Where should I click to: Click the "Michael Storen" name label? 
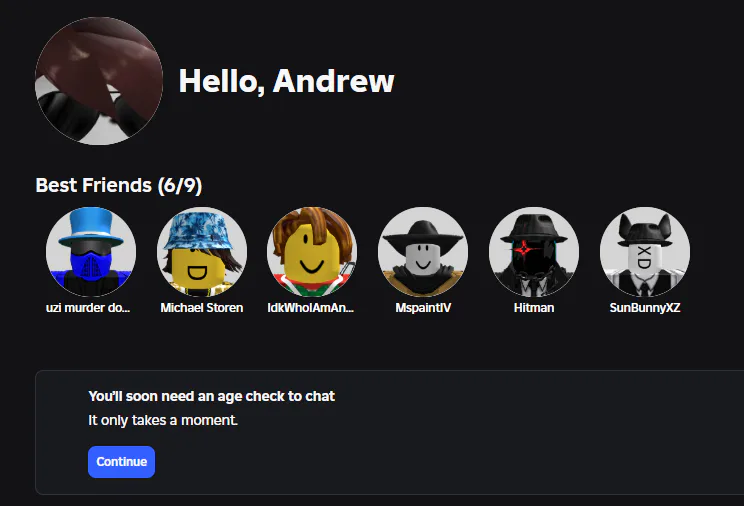point(202,308)
